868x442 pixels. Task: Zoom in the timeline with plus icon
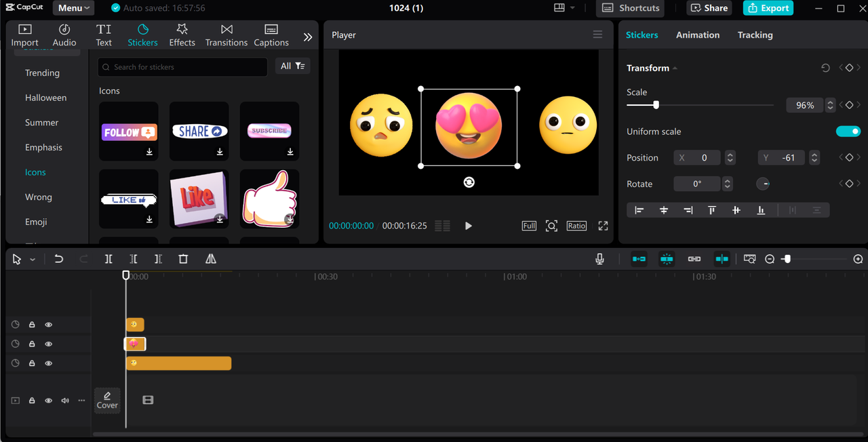(858, 259)
